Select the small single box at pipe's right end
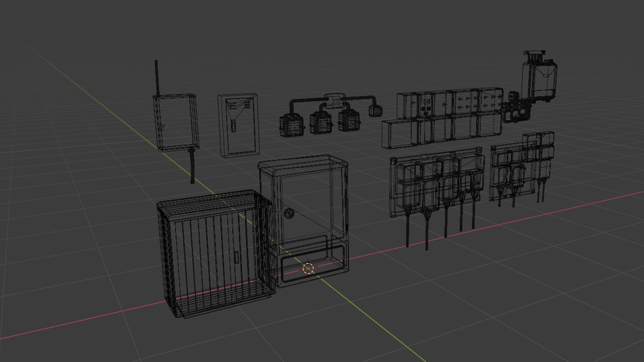The width and height of the screenshot is (644, 362). [376, 110]
